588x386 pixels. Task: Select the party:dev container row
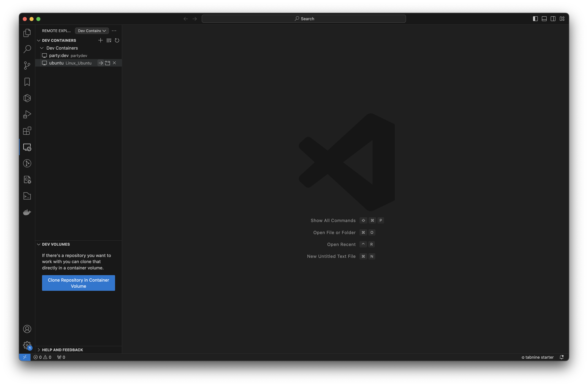pyautogui.click(x=79, y=55)
